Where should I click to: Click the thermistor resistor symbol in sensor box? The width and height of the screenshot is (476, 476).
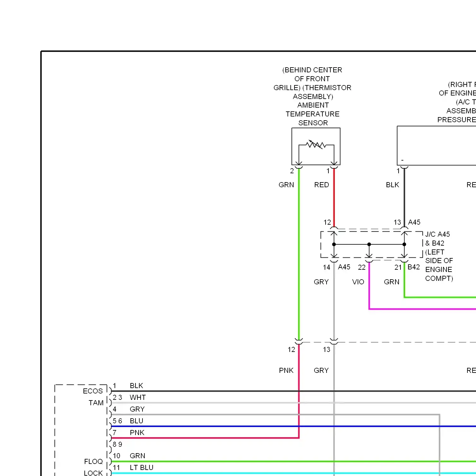click(316, 145)
